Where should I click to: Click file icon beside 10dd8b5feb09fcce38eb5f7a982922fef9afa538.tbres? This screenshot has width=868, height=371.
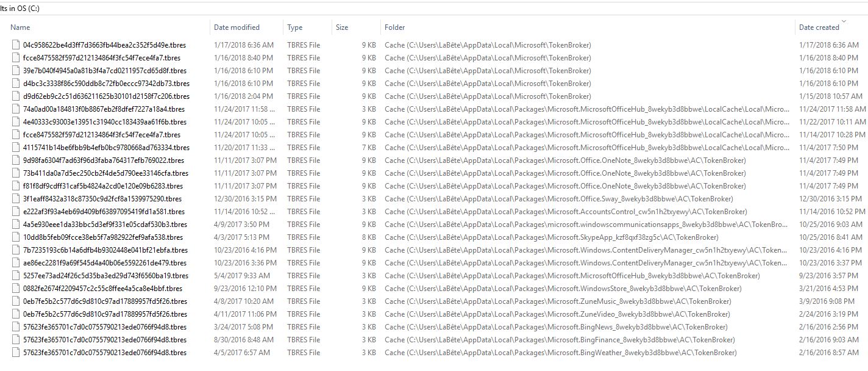tap(16, 237)
